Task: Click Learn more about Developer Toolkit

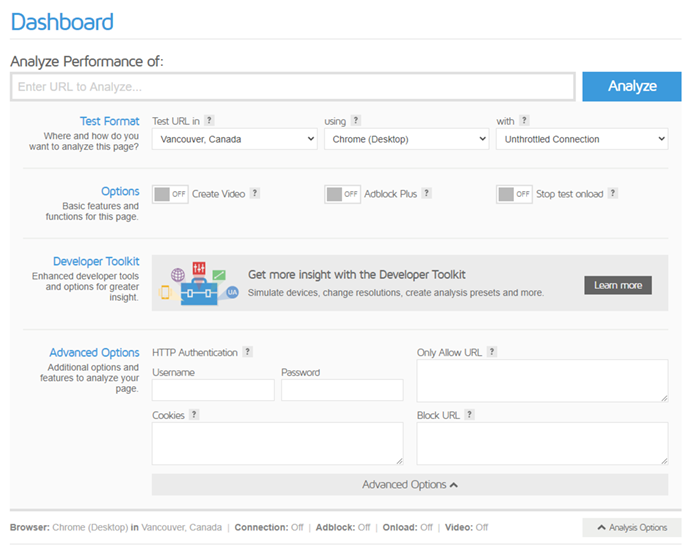Action: click(618, 286)
